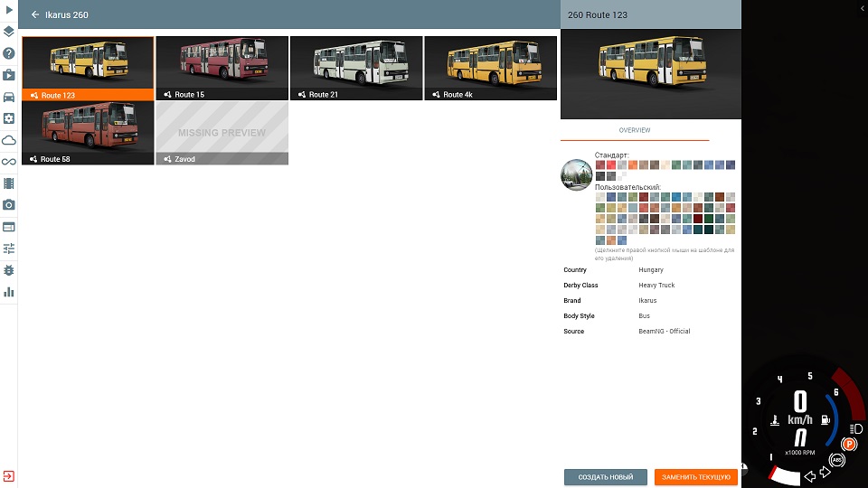Click the bug debug icon in sidebar
The image size is (868, 488).
pos(9,270)
